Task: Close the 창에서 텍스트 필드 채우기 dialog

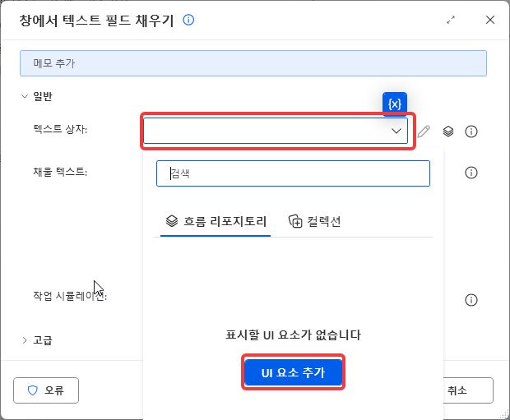Action: click(x=490, y=20)
